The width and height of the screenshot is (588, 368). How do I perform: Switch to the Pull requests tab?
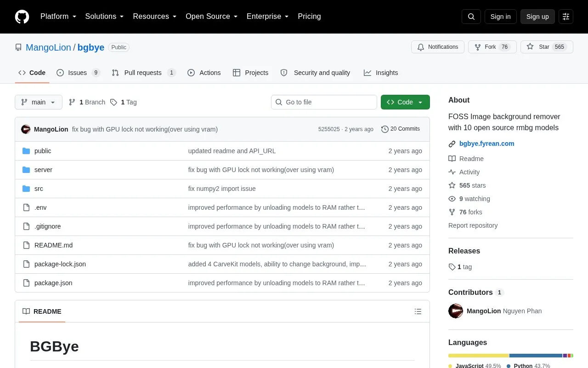click(144, 73)
